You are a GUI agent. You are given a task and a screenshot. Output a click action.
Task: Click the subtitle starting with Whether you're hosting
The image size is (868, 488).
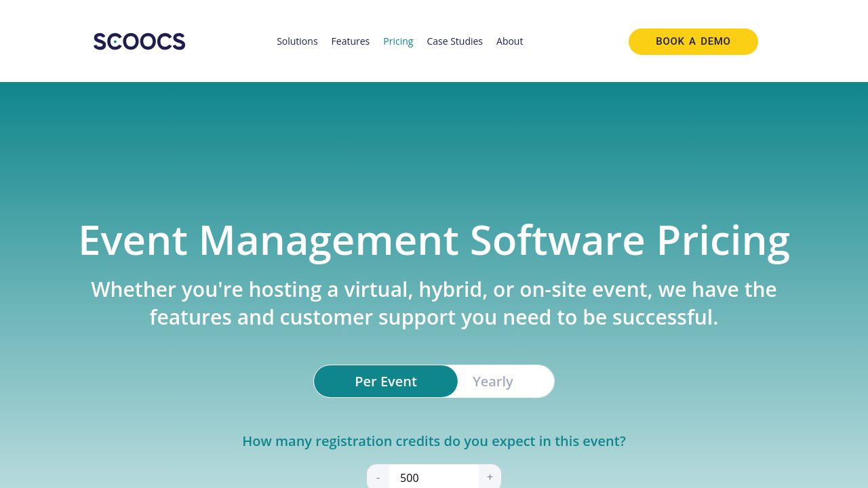coord(434,303)
